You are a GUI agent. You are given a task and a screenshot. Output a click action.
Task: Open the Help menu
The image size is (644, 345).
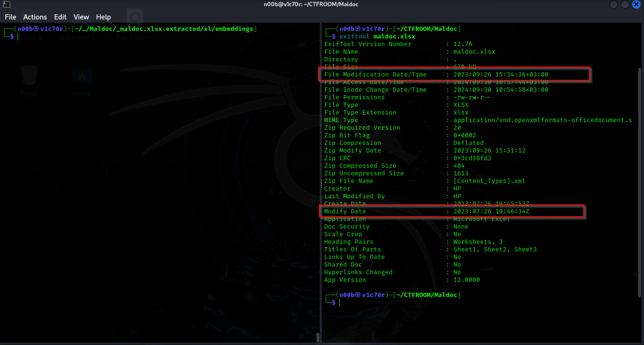pyautogui.click(x=103, y=17)
